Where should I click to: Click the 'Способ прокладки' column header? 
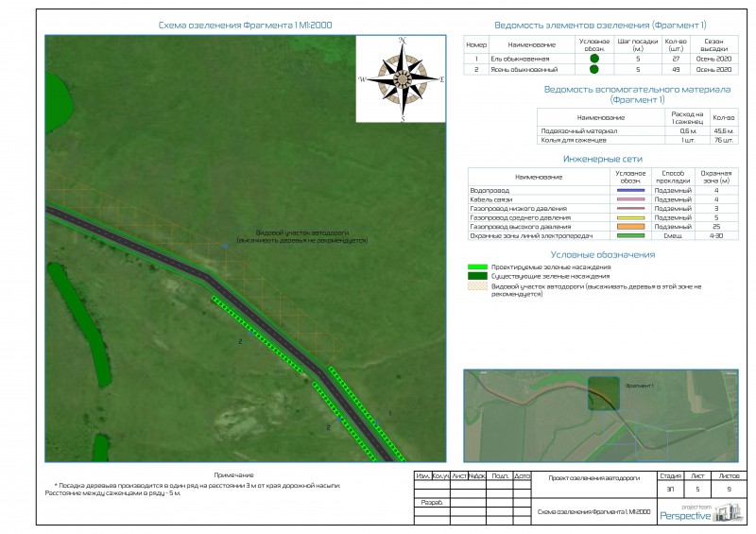(x=673, y=177)
